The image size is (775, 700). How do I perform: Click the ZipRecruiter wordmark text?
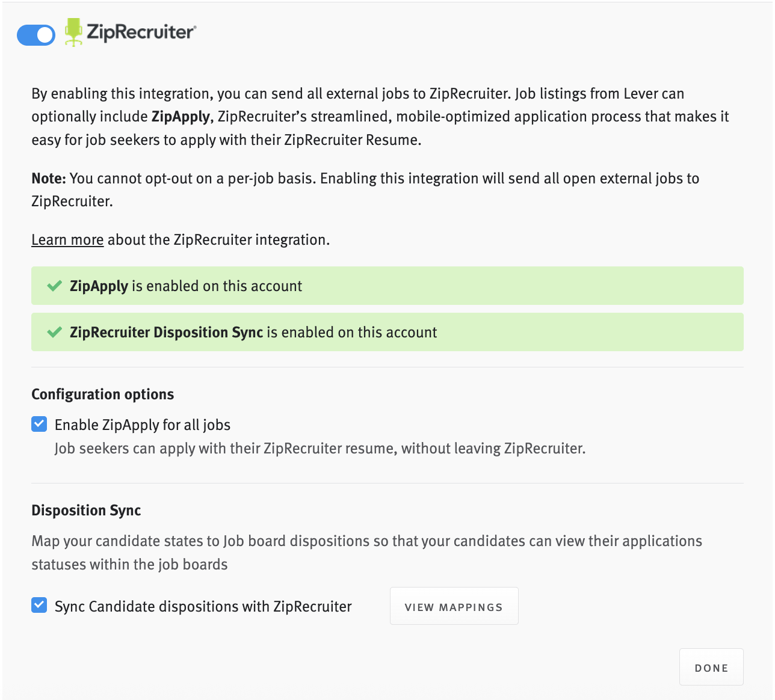[x=141, y=32]
